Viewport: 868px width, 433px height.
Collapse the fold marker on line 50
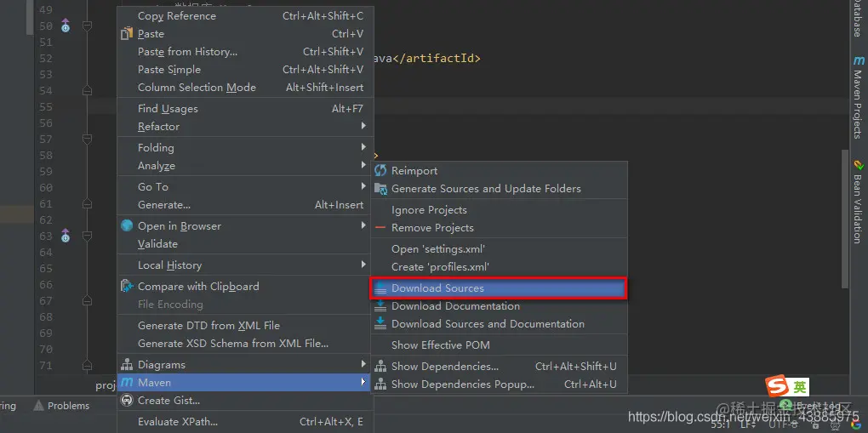[x=87, y=26]
